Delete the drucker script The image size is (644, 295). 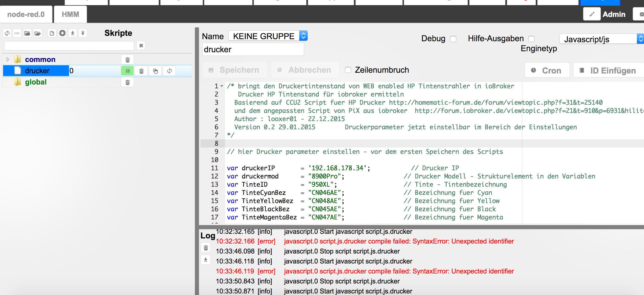(x=141, y=71)
